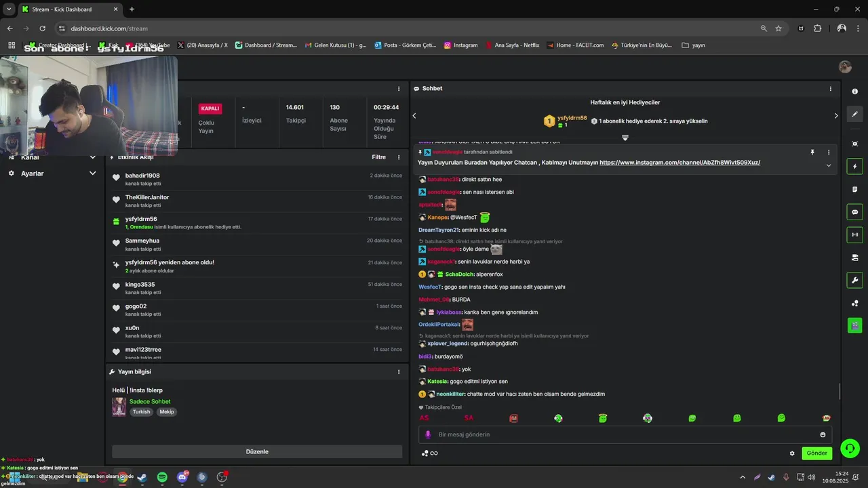Screen dimensions: 868x488
Task: Open browser zoom magnifier icon
Action: (x=764, y=28)
